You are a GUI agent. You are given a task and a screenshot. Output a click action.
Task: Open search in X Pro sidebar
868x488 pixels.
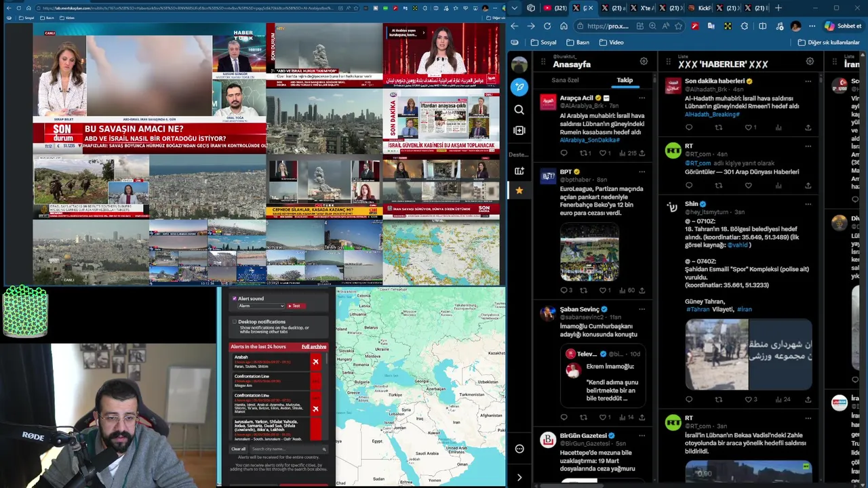tap(519, 110)
